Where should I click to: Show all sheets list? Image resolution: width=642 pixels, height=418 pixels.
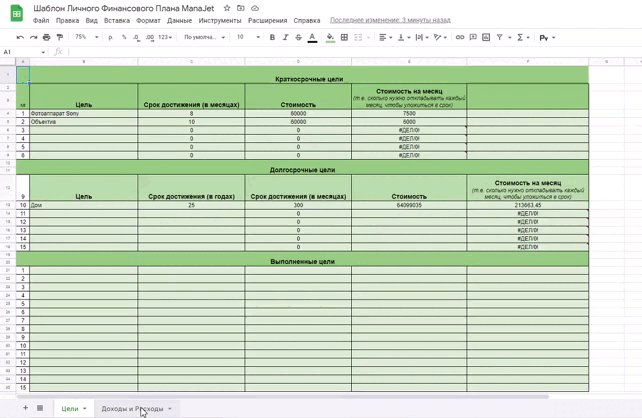tap(40, 408)
